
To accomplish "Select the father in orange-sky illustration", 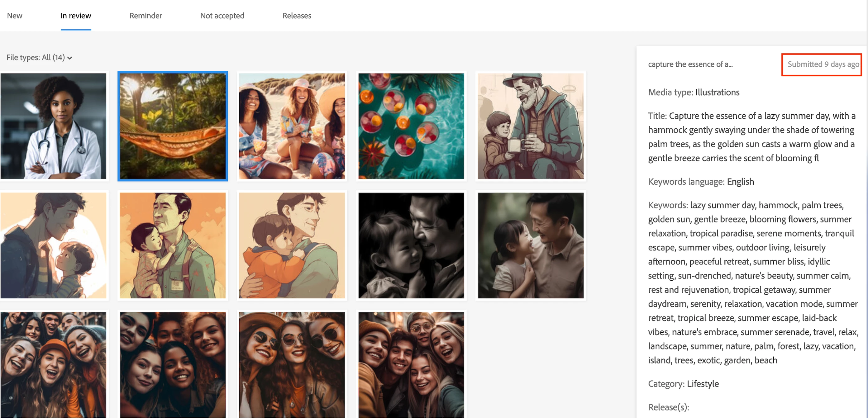I will (173, 245).
